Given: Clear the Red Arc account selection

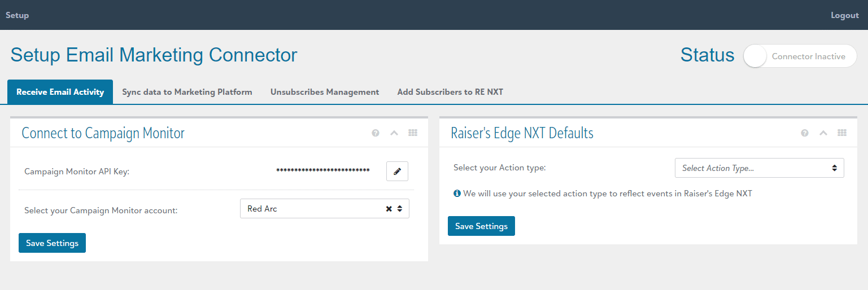Looking at the screenshot, I should point(389,209).
